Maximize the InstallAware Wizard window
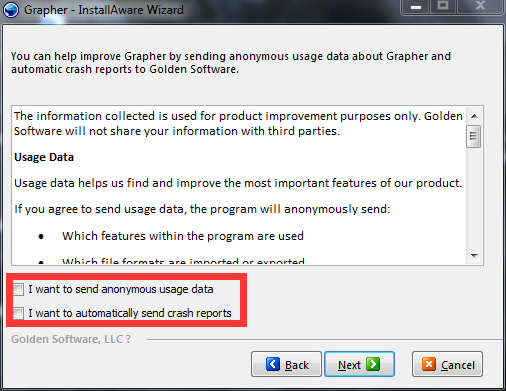The width and height of the screenshot is (506, 391). click(x=443, y=7)
